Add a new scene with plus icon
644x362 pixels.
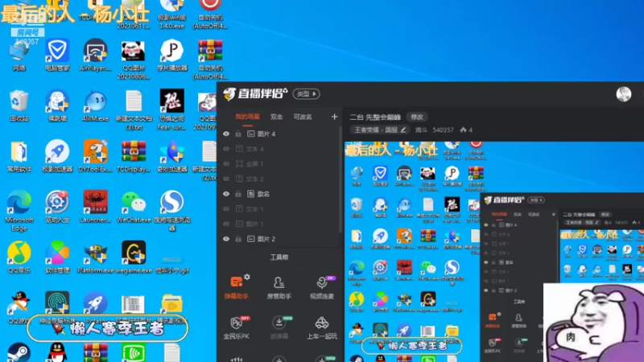tap(334, 117)
